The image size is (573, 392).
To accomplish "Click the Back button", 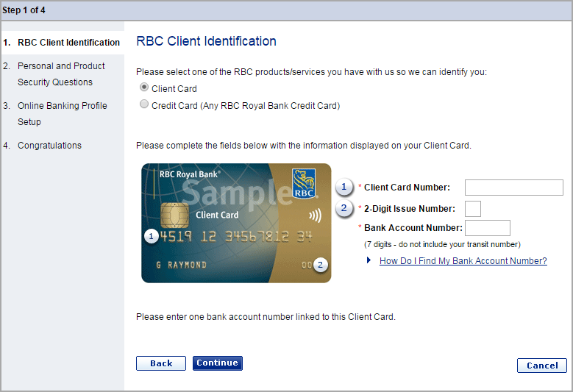I will (x=161, y=363).
